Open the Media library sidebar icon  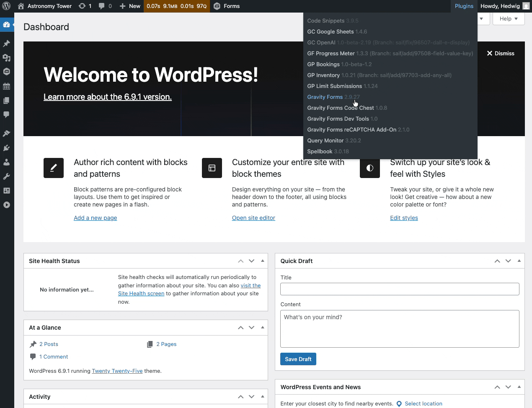tap(6, 58)
